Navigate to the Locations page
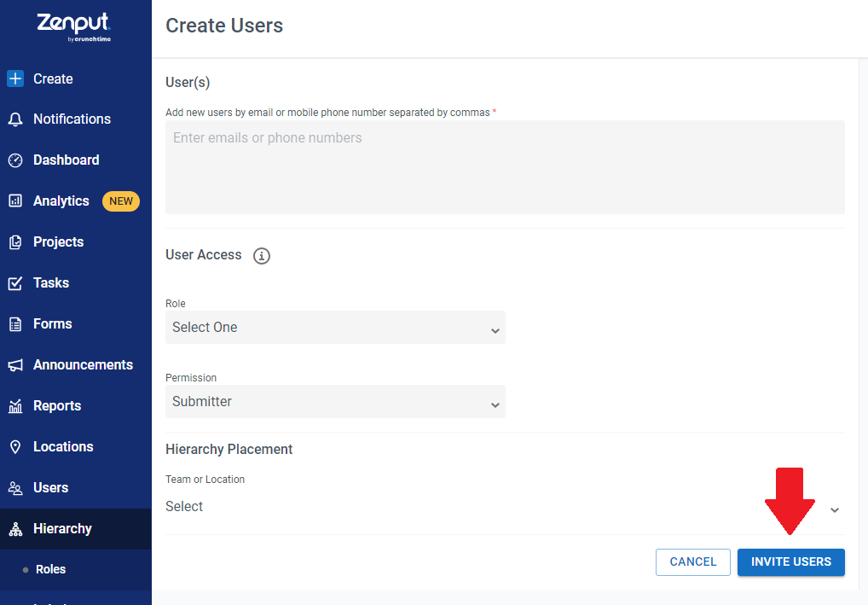This screenshot has height=605, width=868. 63,447
